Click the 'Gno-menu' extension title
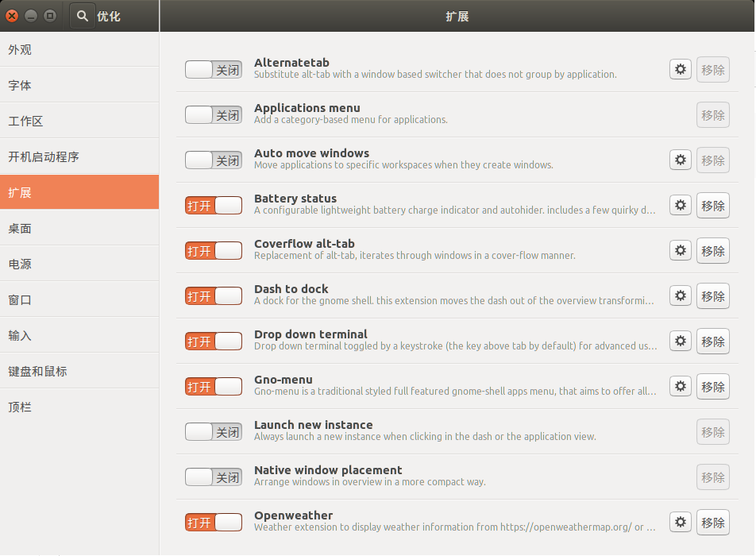 (283, 380)
